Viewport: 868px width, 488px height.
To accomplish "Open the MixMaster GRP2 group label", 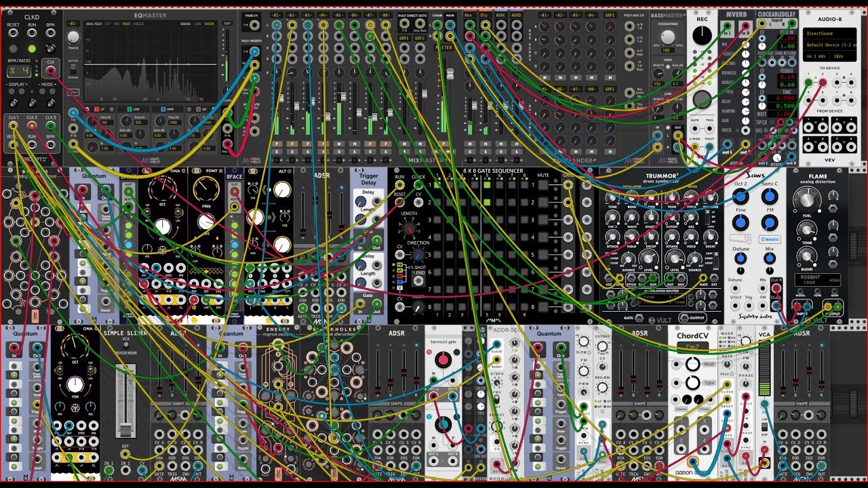I will click(x=420, y=38).
